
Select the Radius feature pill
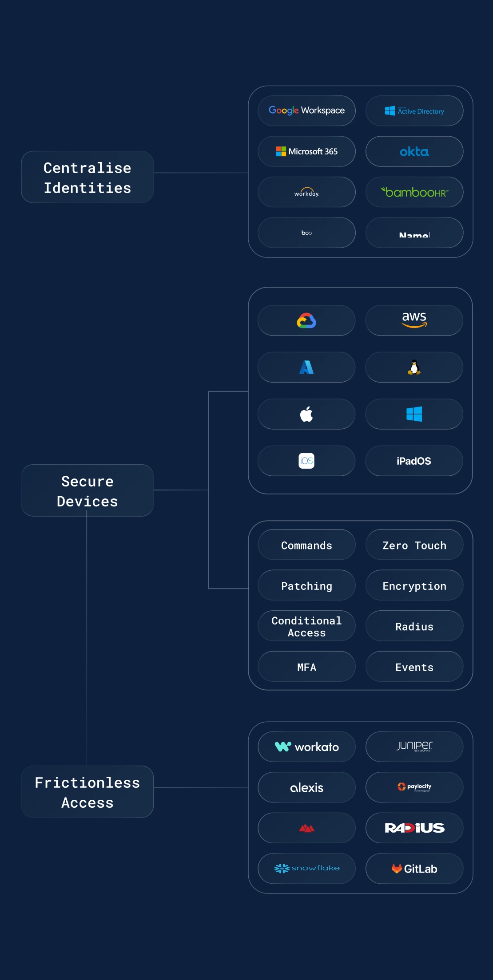[x=414, y=626]
